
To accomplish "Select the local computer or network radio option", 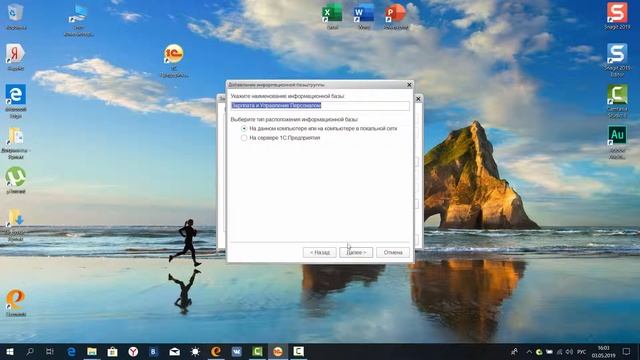I will tap(244, 129).
